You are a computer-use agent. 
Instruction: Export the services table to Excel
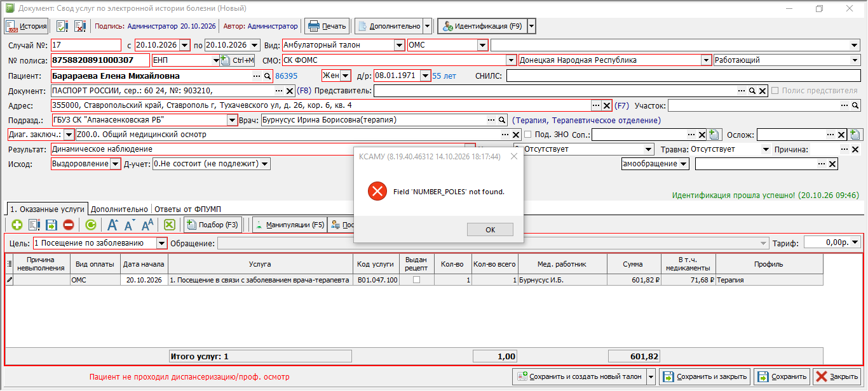coord(170,225)
